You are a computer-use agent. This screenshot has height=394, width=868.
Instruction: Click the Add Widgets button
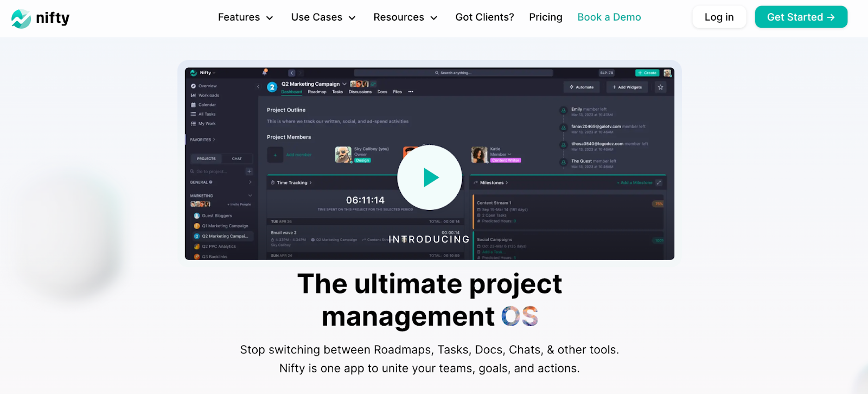tap(627, 87)
